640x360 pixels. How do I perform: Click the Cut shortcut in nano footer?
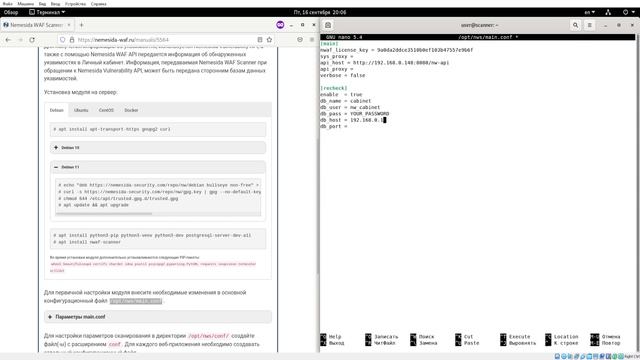464,337
